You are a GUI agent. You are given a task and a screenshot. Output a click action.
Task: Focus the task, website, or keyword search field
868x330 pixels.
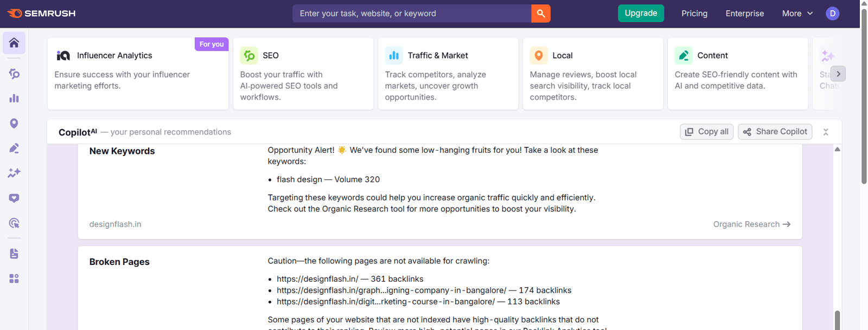pos(412,14)
